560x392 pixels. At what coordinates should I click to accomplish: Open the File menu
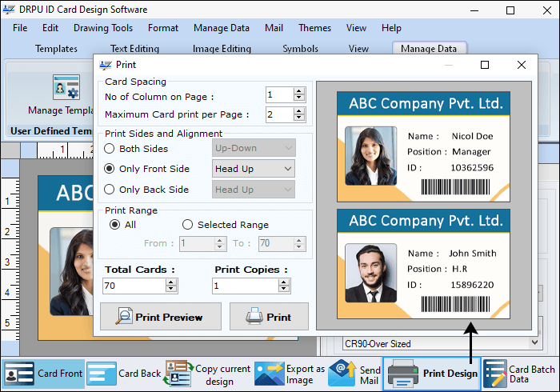point(20,28)
